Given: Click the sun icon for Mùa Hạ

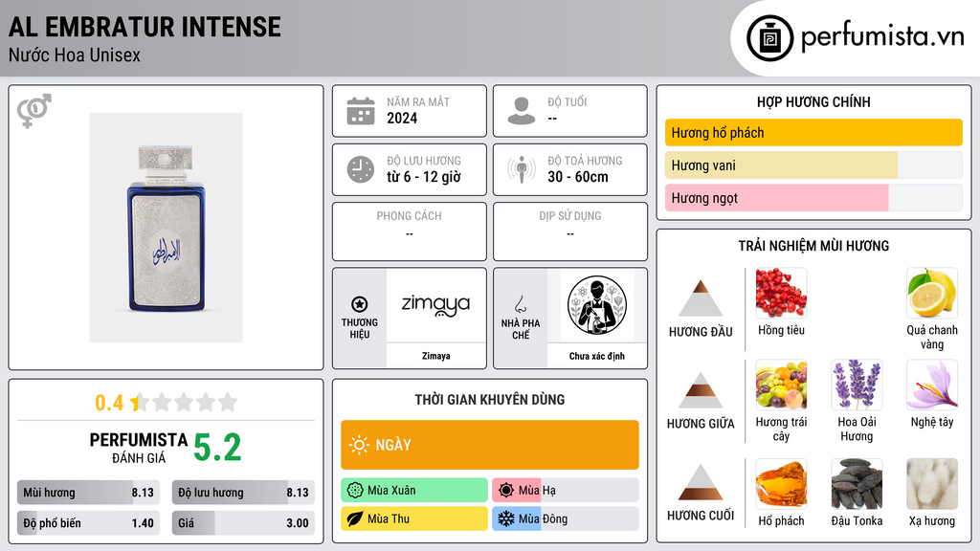Looking at the screenshot, I should pos(506,491).
